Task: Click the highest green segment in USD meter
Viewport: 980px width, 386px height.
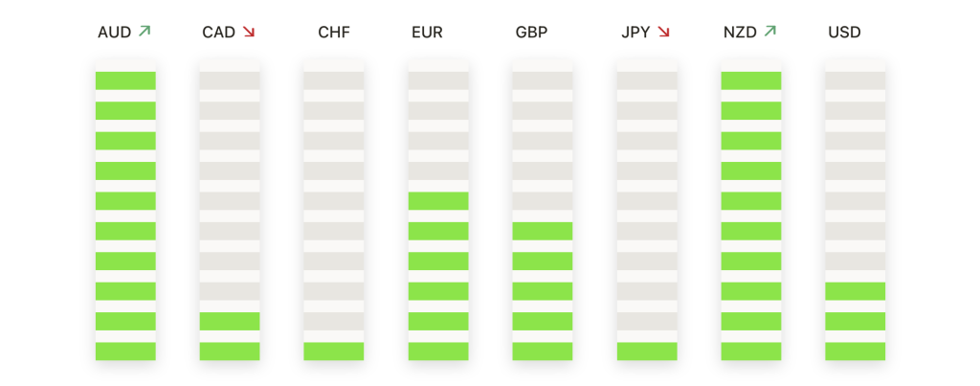Action: pyautogui.click(x=855, y=291)
